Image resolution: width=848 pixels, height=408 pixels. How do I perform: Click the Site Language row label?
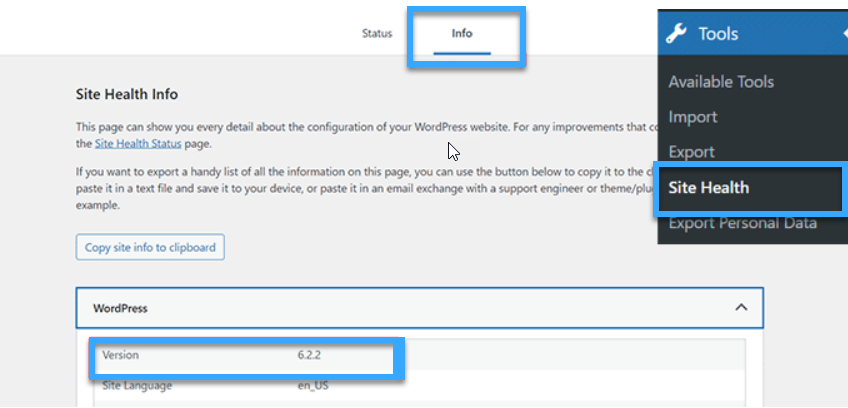[x=137, y=386]
